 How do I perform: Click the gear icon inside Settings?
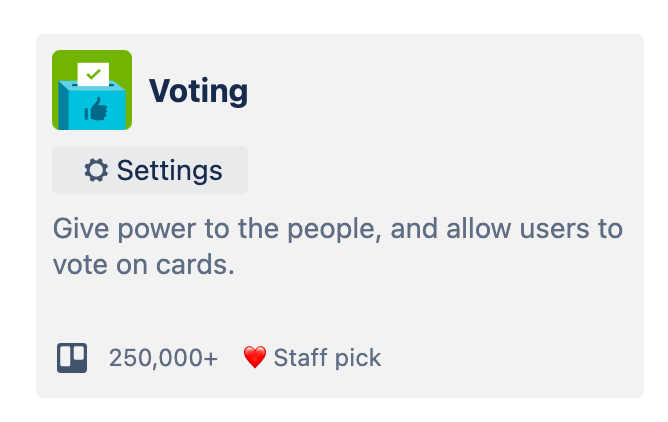pyautogui.click(x=96, y=170)
